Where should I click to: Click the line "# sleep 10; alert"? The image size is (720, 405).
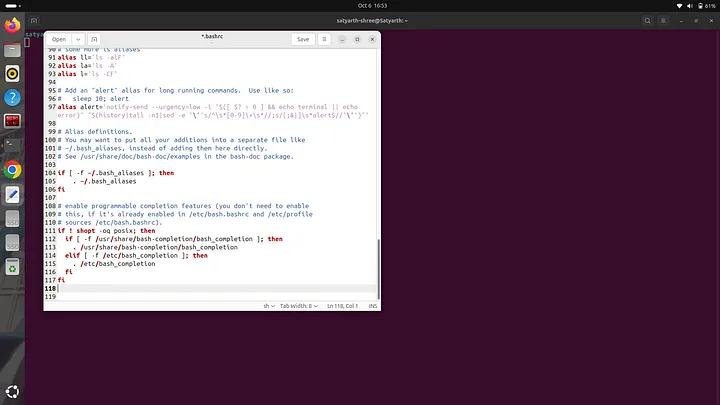[x=93, y=99]
